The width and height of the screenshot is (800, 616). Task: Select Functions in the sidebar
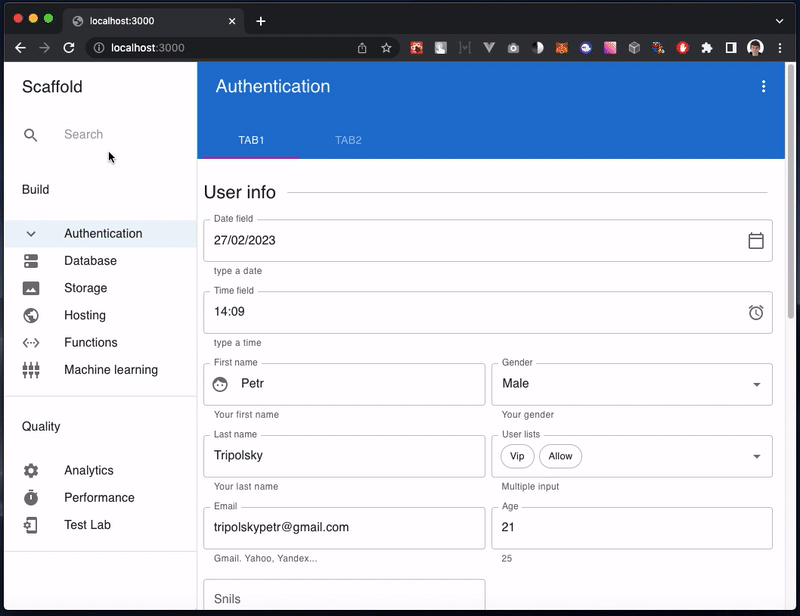click(x=101, y=342)
